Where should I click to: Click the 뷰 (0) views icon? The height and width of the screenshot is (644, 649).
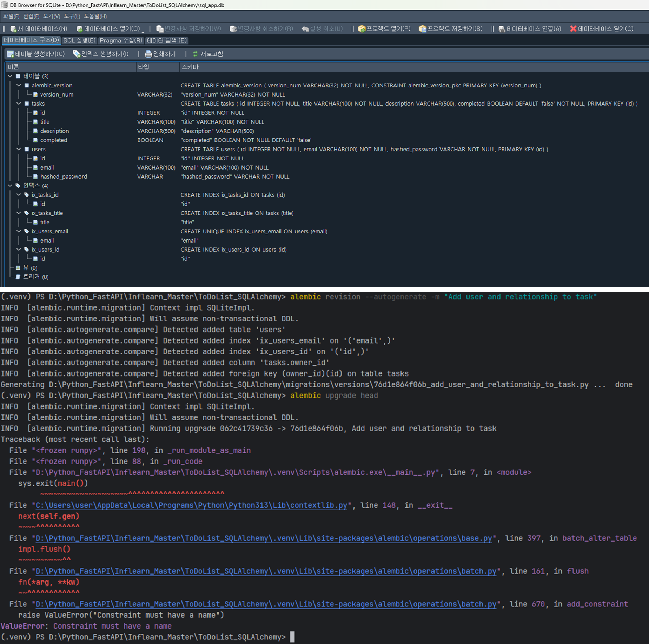click(x=18, y=268)
